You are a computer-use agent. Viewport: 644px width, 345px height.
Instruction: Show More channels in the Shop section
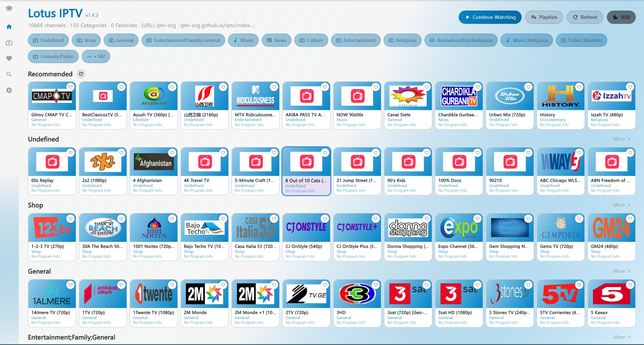[x=621, y=205]
